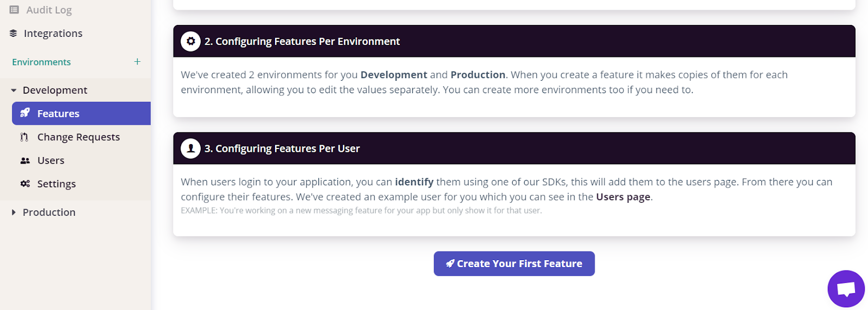This screenshot has height=310, width=868.
Task: Open Users under Development
Action: pos(51,160)
